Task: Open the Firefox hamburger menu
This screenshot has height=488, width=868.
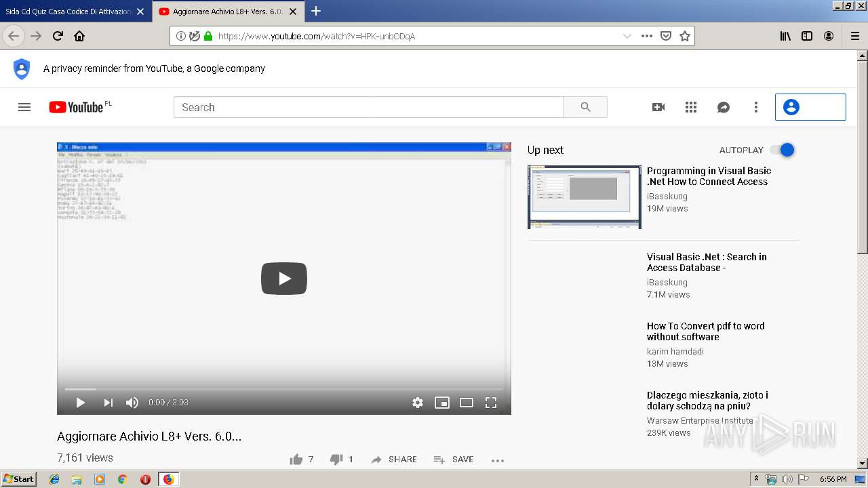Action: pyautogui.click(x=854, y=36)
